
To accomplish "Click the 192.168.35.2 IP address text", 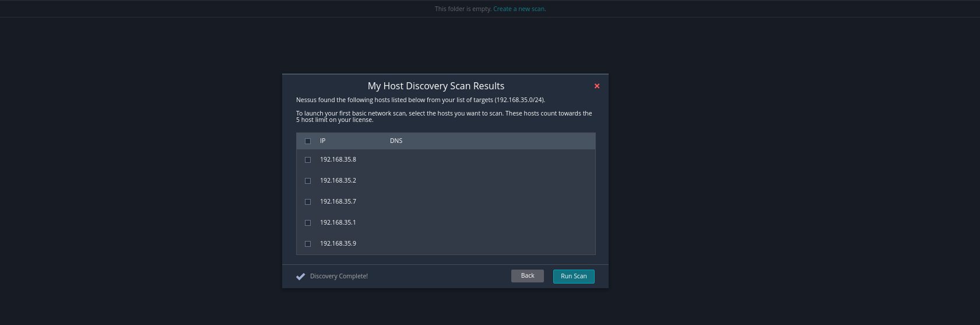I will pos(338,181).
